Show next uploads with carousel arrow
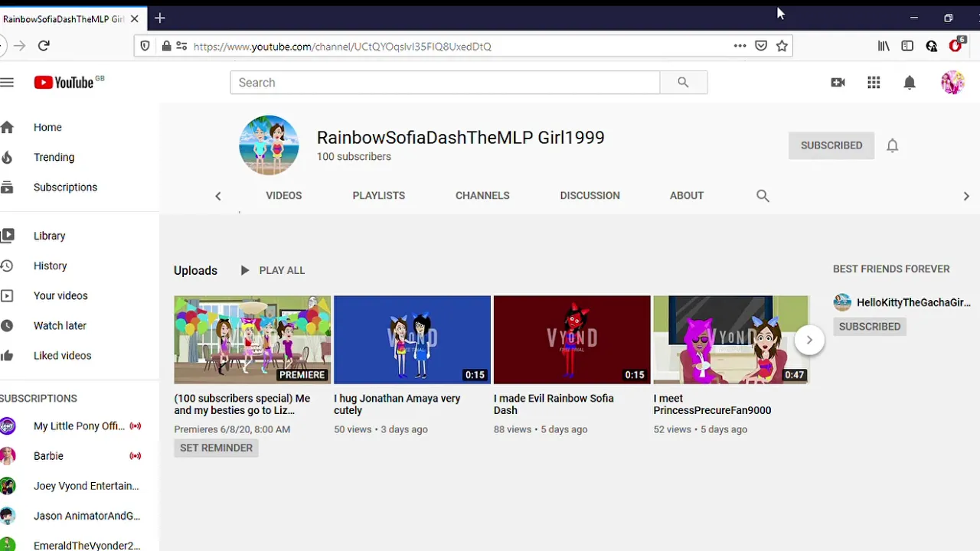This screenshot has width=980, height=551. pyautogui.click(x=809, y=340)
